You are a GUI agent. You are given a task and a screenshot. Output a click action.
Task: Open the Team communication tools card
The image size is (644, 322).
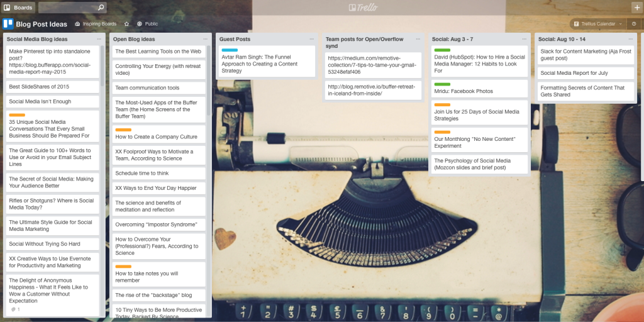159,88
